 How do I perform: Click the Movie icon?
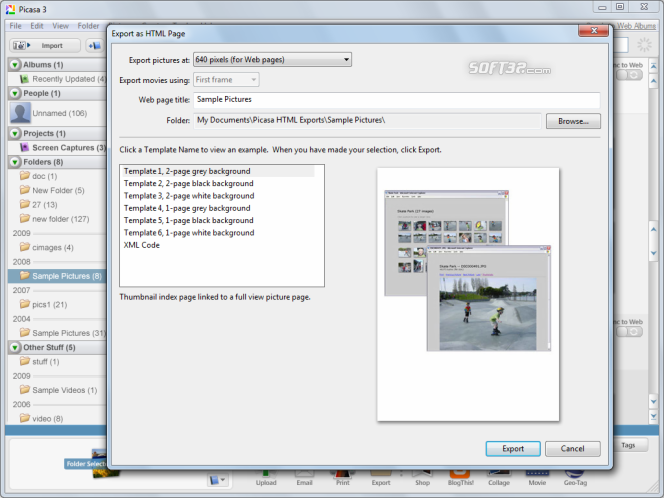point(537,478)
